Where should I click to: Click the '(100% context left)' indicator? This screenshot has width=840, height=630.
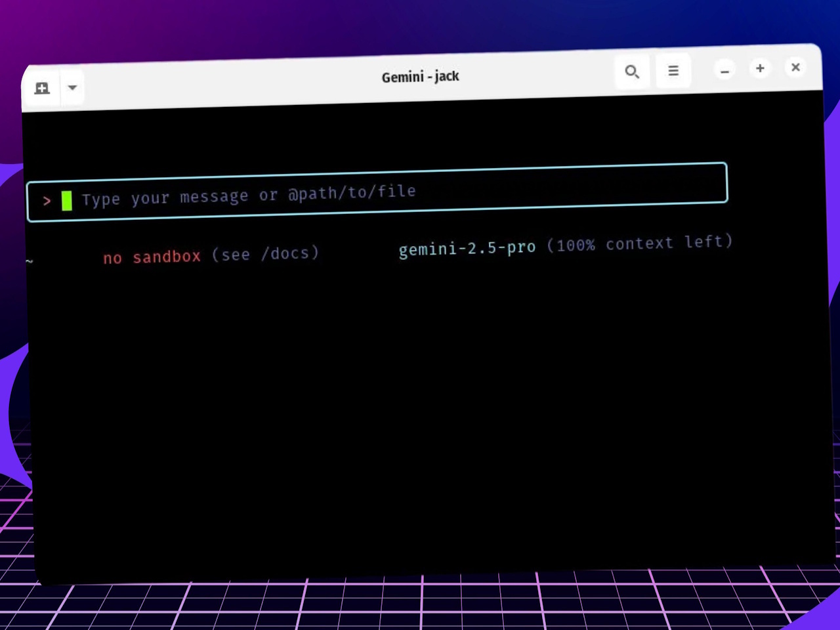(x=639, y=243)
